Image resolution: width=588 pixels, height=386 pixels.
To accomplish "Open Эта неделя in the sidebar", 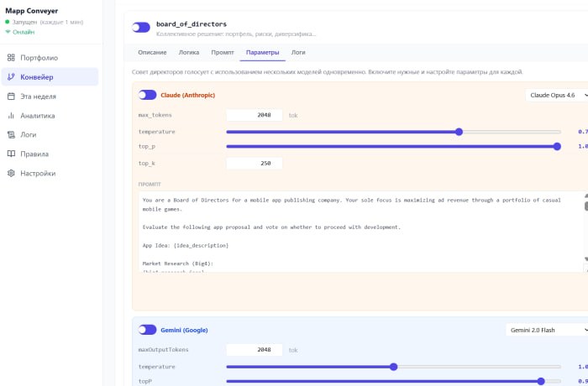I will [x=50, y=96].
